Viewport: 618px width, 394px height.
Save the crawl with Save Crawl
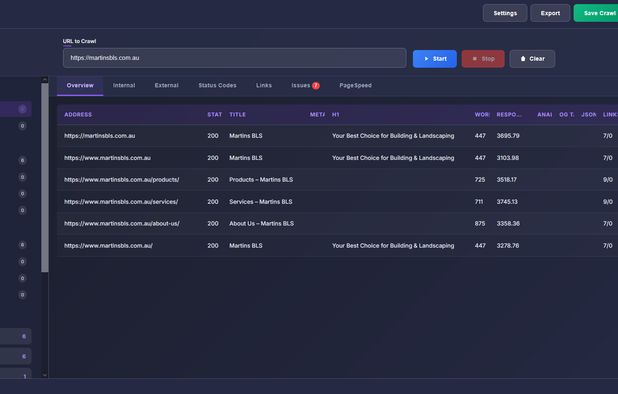(x=597, y=13)
